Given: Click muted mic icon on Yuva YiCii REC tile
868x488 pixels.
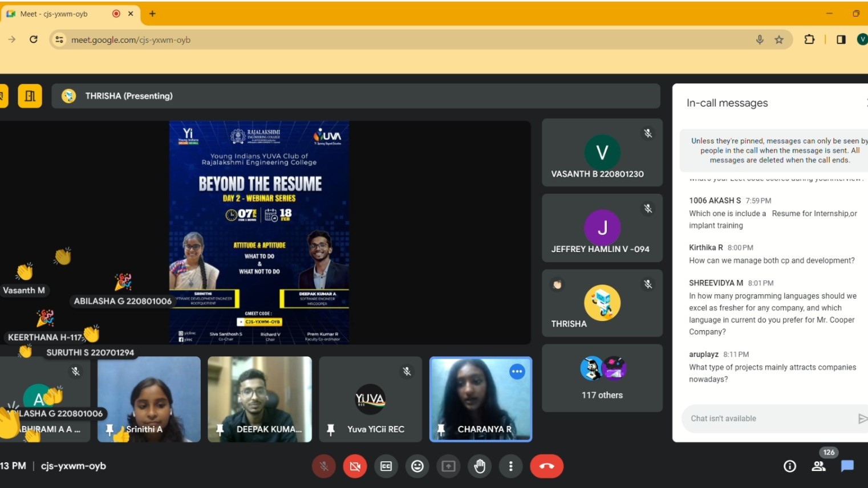Looking at the screenshot, I should (x=407, y=372).
